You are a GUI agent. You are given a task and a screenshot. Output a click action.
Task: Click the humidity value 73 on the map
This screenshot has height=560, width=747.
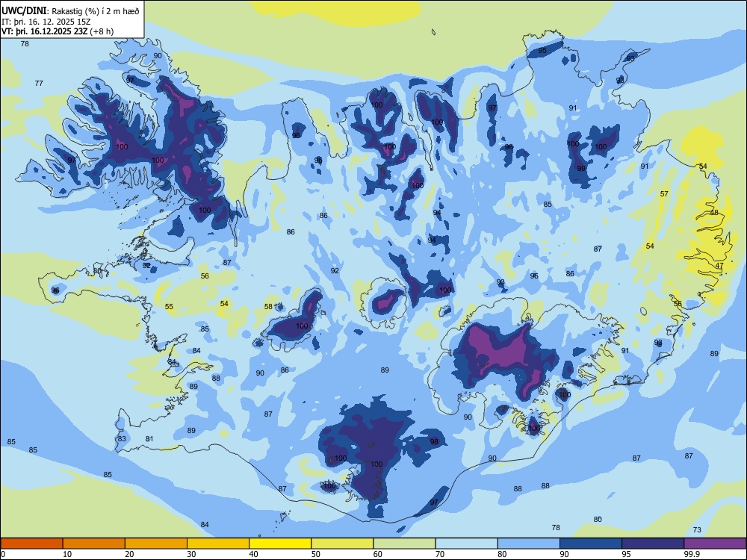pyautogui.click(x=697, y=530)
